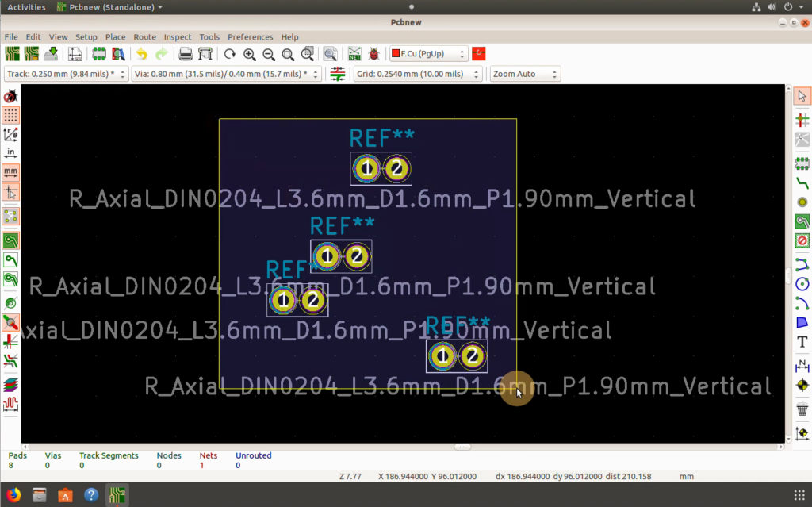This screenshot has width=812, height=507.
Task: Click the Zoom to selection icon
Action: [308, 54]
